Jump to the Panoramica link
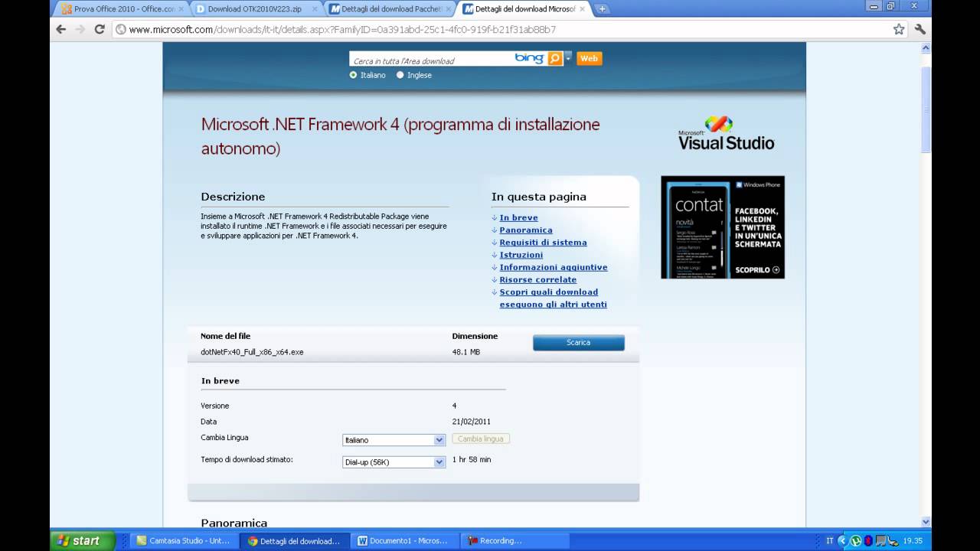This screenshot has width=980, height=551. [x=526, y=230]
